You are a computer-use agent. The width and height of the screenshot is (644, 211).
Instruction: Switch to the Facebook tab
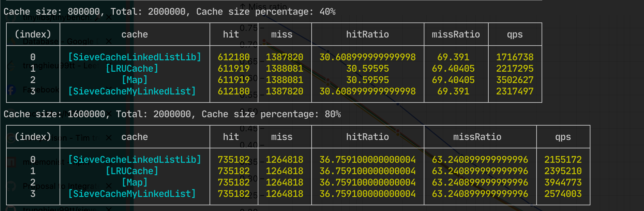pyautogui.click(x=41, y=90)
